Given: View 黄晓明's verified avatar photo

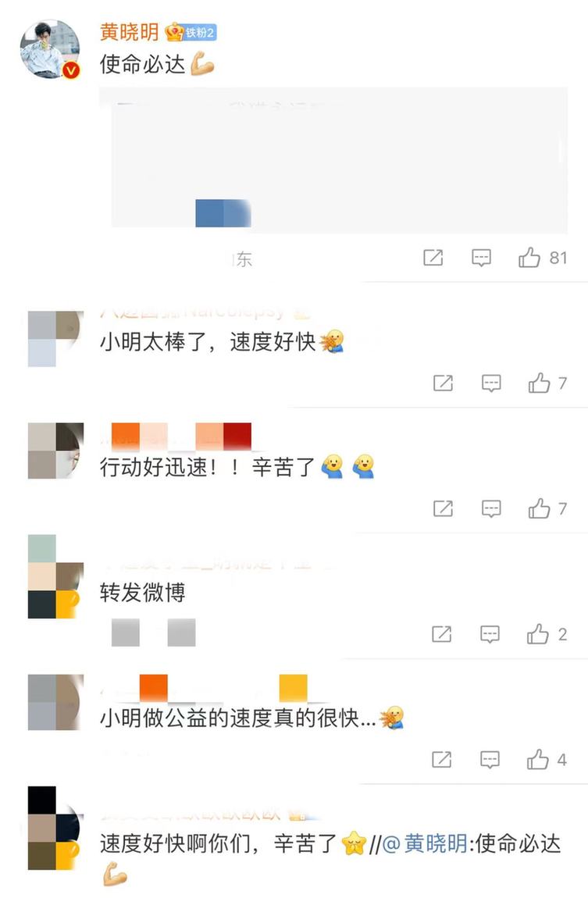Looking at the screenshot, I should click(50, 48).
